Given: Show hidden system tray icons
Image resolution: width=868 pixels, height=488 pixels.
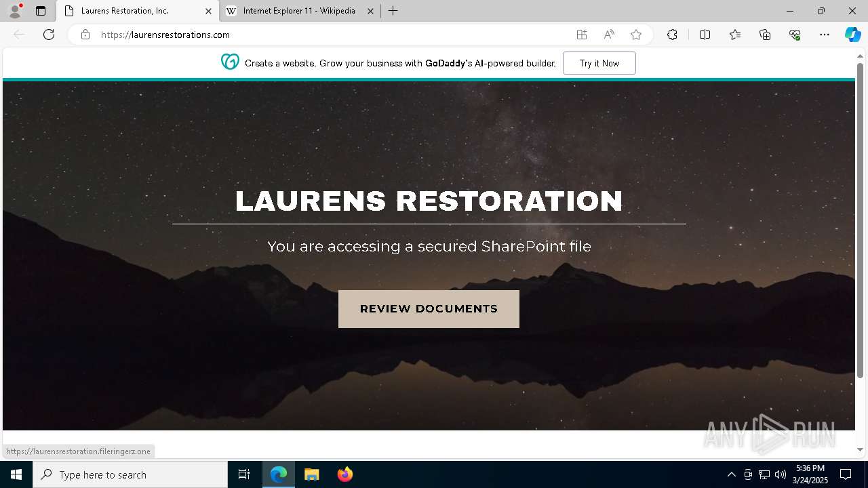Looking at the screenshot, I should click(x=731, y=474).
